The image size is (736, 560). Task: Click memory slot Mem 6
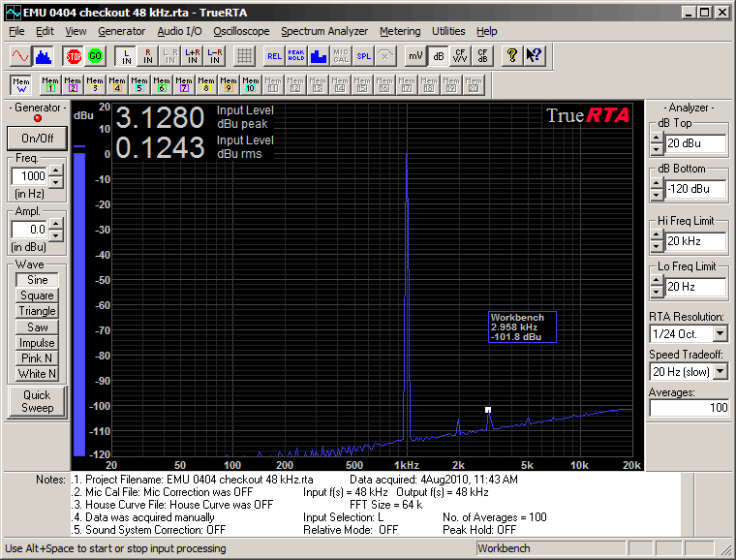pyautogui.click(x=162, y=84)
